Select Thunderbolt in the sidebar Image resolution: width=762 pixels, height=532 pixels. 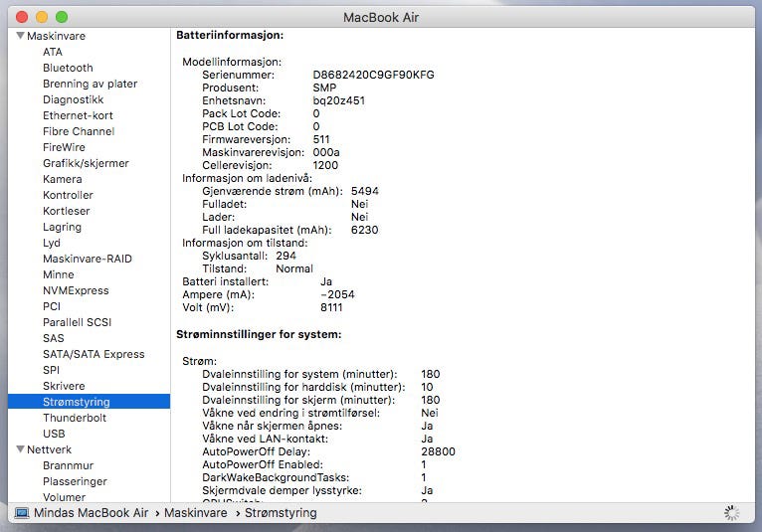tap(75, 418)
